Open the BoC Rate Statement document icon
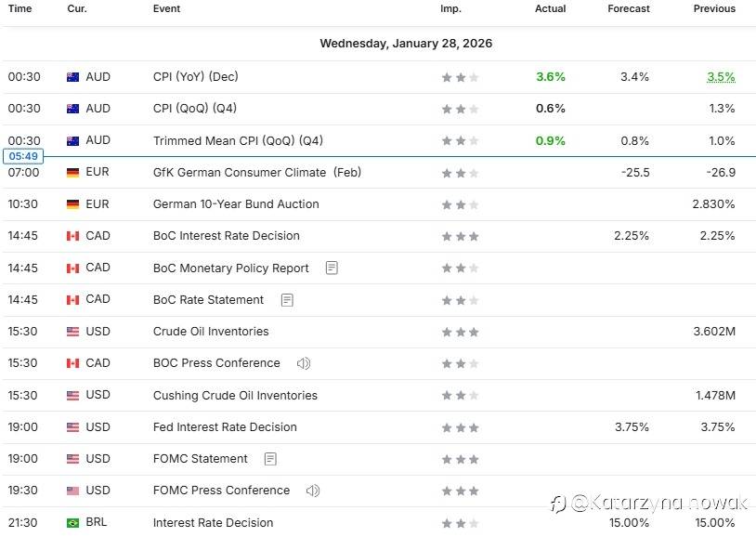Viewport: 756px width, 537px height. click(287, 299)
